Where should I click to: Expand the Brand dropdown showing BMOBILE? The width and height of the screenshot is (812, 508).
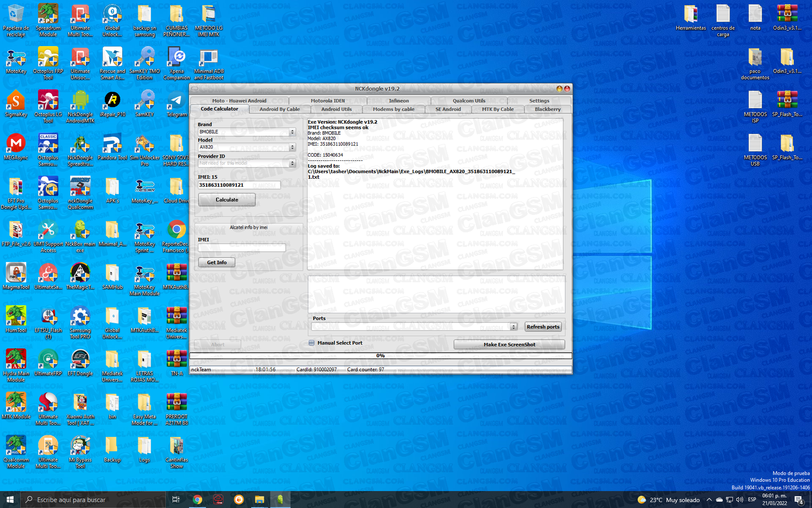click(x=292, y=132)
